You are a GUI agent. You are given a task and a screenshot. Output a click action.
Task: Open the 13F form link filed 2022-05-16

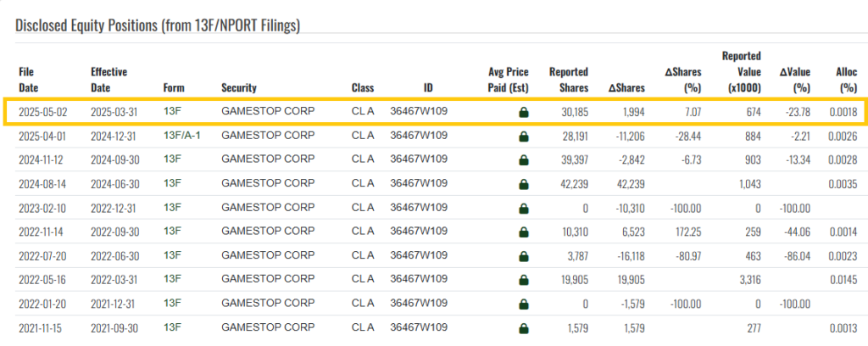(x=172, y=279)
